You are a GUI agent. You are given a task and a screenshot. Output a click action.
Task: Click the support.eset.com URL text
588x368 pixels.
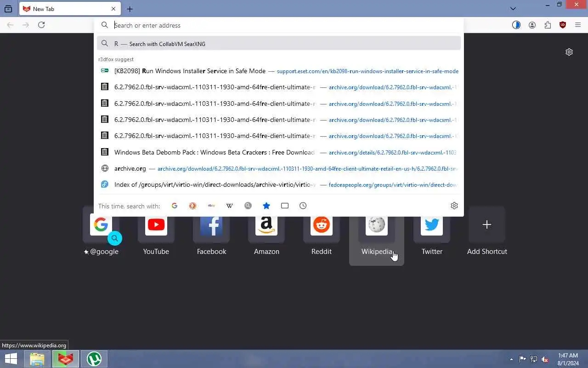tap(367, 71)
